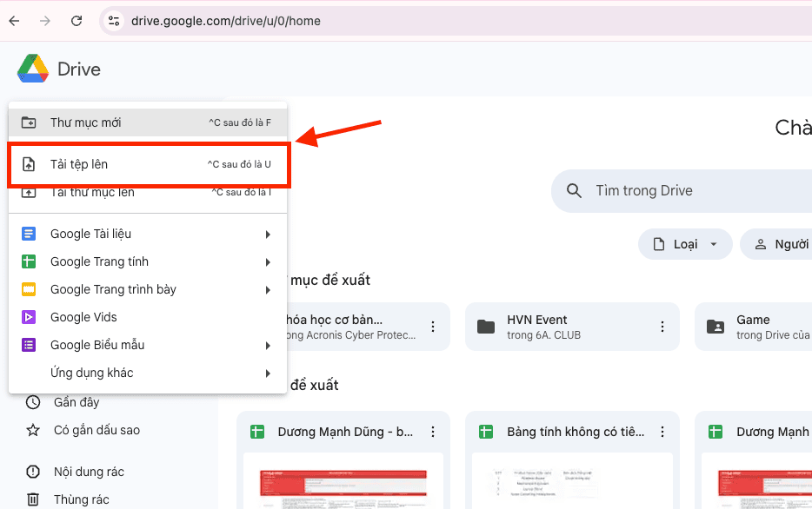Image resolution: width=812 pixels, height=509 pixels.
Task: Click the green Google Sheets menu icon
Action: click(x=29, y=261)
